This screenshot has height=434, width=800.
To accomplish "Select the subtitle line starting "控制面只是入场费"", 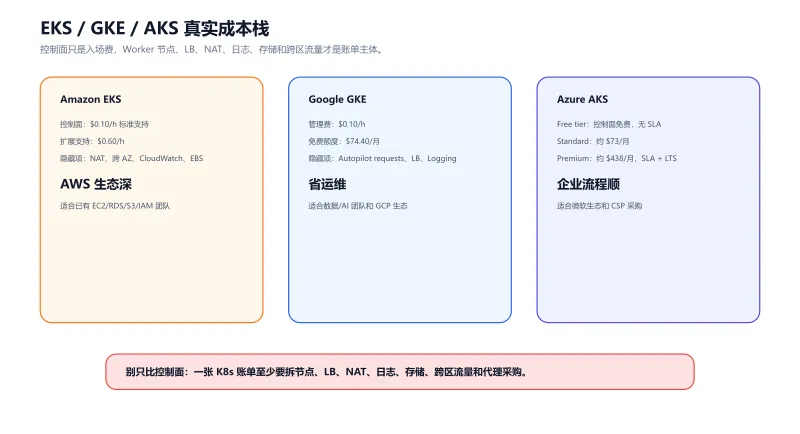I will tap(212, 49).
